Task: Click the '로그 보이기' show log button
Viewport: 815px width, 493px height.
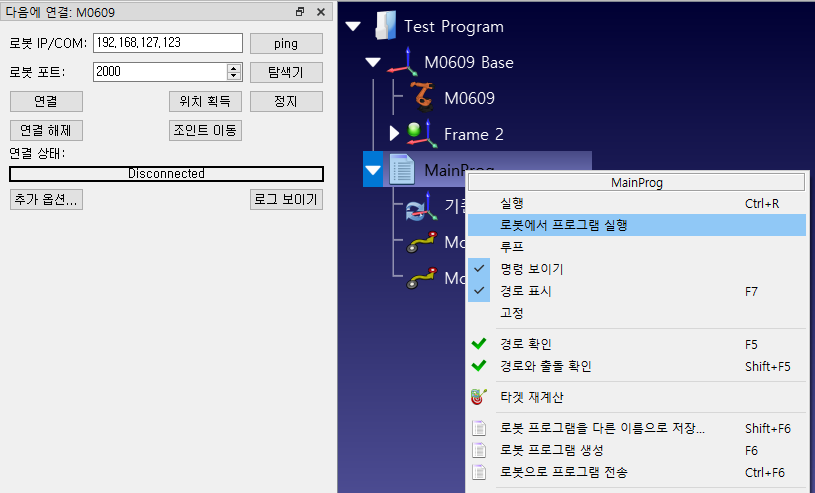Action: (x=286, y=200)
